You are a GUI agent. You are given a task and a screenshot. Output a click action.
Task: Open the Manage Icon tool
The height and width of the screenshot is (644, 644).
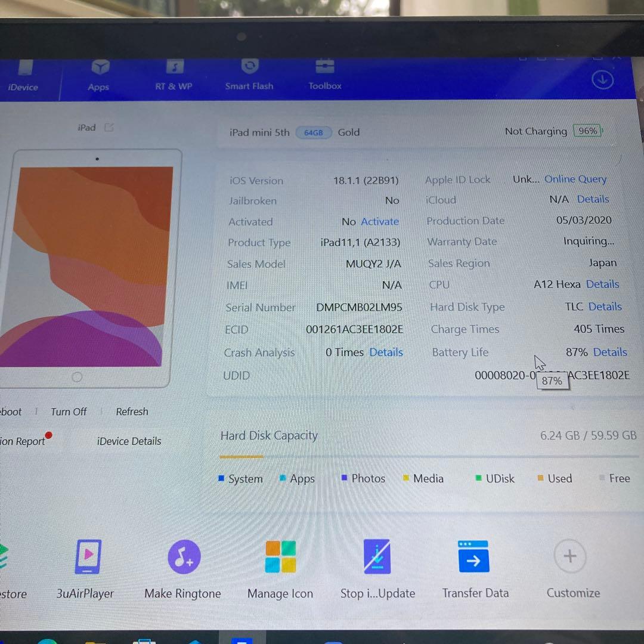click(x=280, y=556)
